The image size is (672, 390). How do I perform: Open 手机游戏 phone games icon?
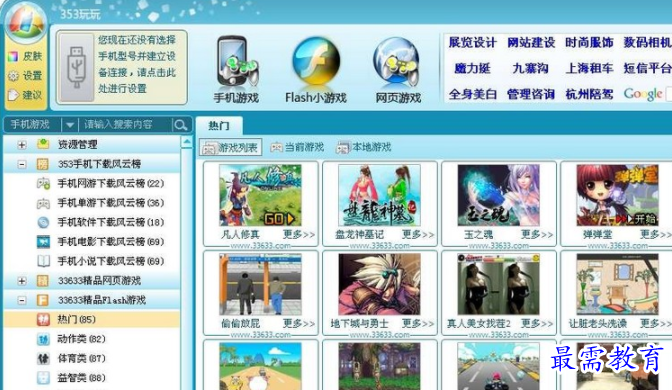[236, 62]
